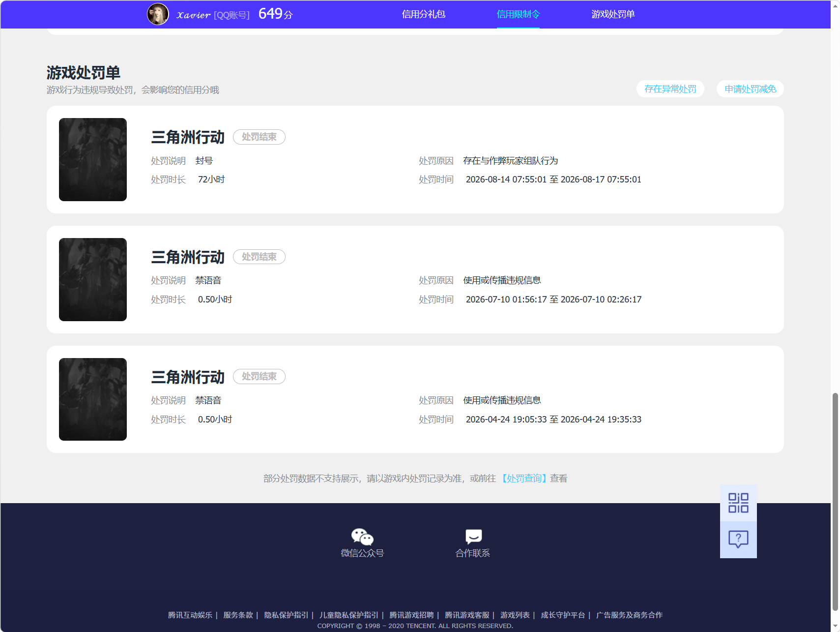Open the 服务条款 footer link

(238, 615)
